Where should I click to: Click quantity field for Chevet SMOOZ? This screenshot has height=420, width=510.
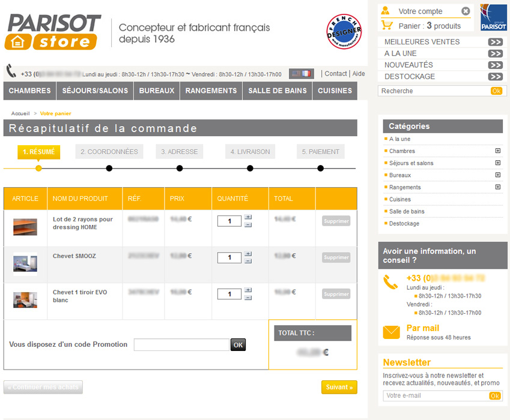pos(229,257)
